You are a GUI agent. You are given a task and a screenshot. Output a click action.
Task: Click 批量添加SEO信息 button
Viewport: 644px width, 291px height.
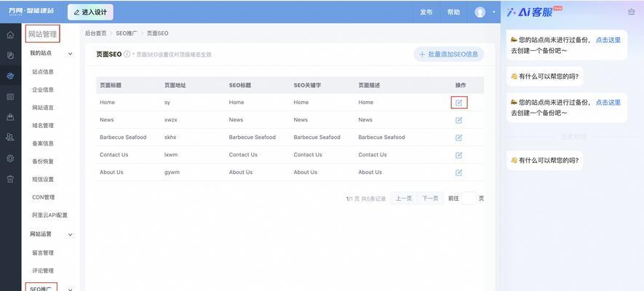(448, 54)
